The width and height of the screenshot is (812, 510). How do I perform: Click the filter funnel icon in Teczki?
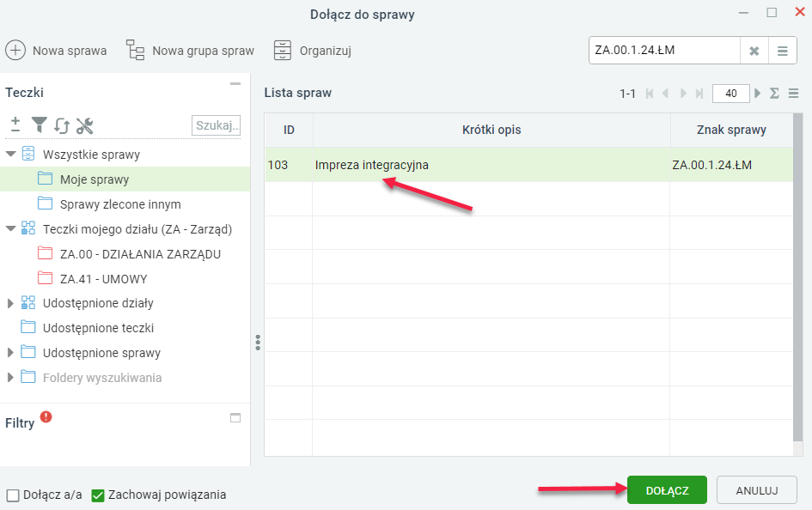coord(39,124)
